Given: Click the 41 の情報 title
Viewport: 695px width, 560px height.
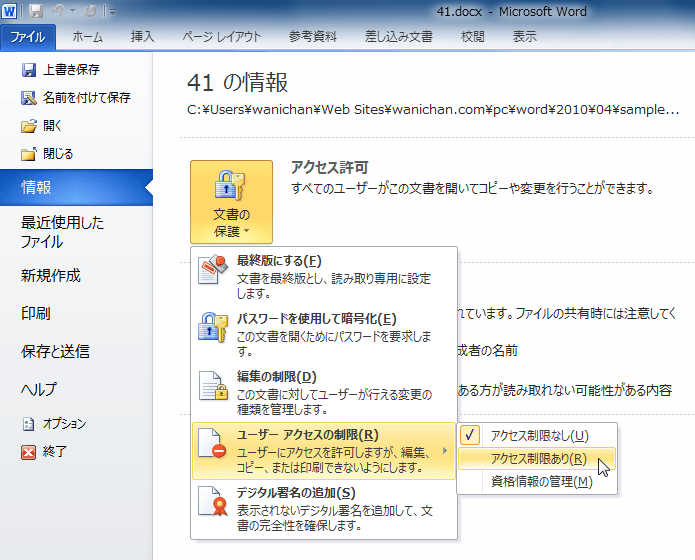Looking at the screenshot, I should 238,82.
